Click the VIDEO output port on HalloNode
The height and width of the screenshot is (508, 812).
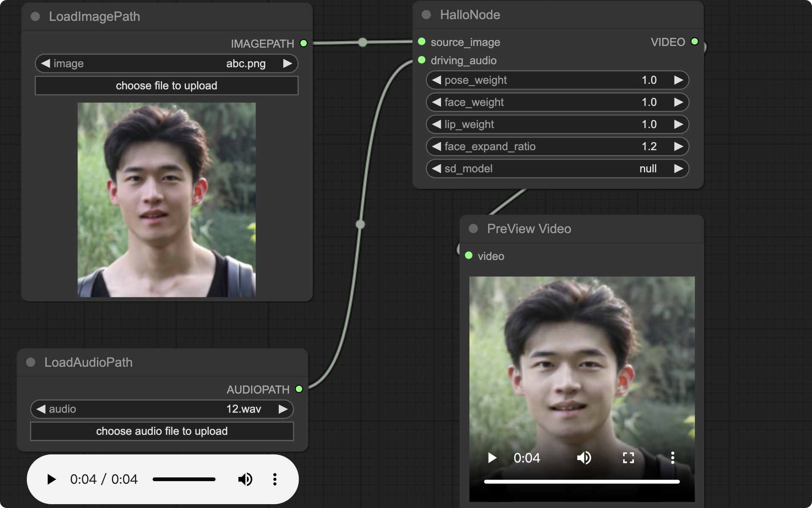695,42
